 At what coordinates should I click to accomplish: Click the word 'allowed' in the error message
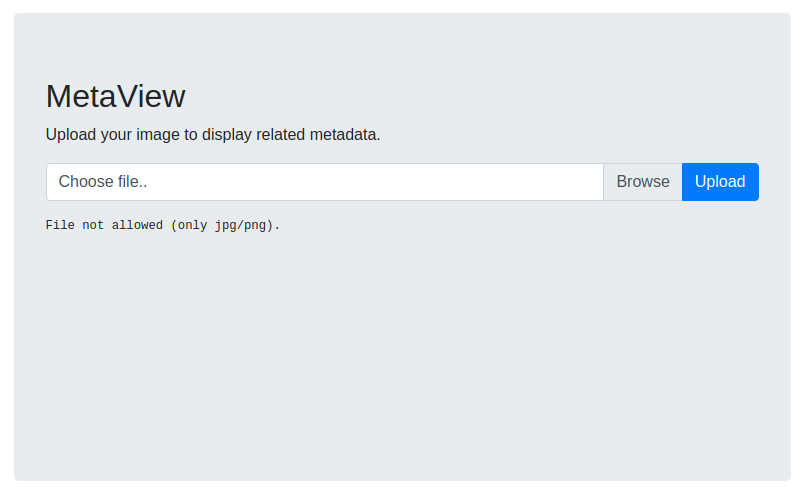(x=137, y=225)
